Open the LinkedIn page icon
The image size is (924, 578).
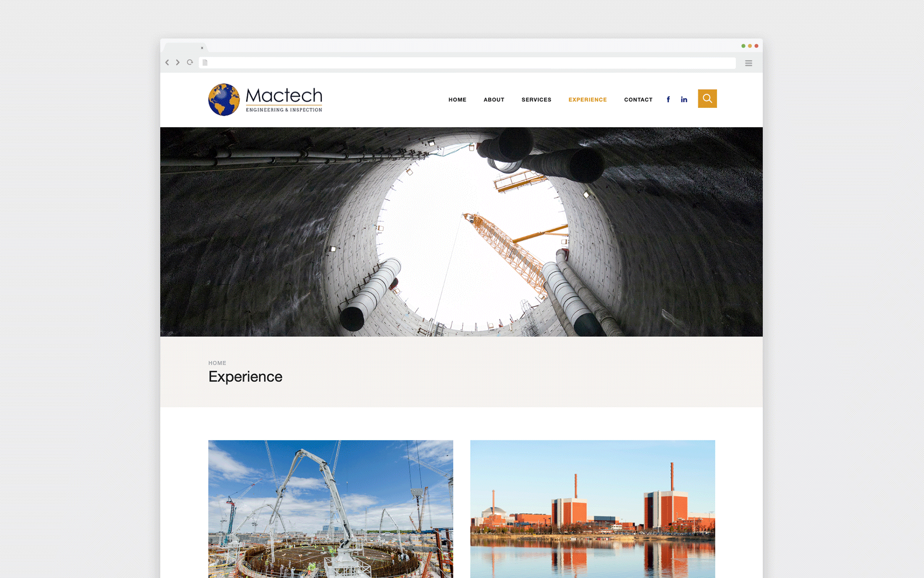pyautogui.click(x=684, y=99)
